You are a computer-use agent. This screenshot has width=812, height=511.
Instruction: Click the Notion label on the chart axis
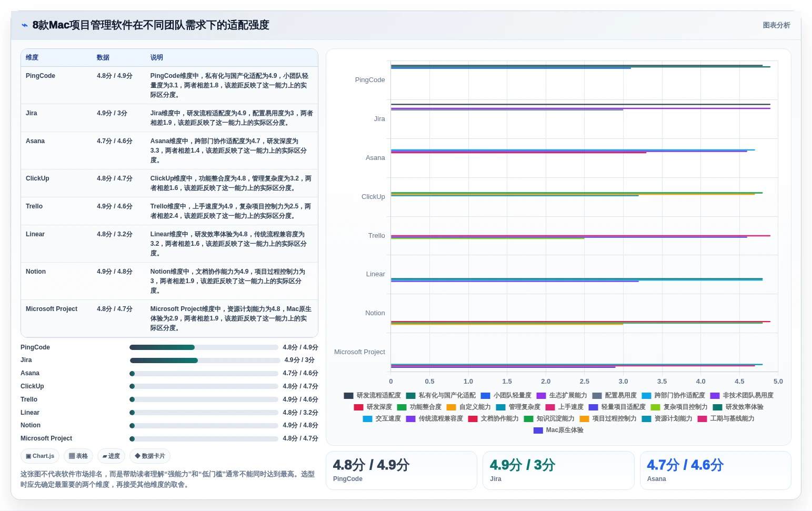point(375,313)
